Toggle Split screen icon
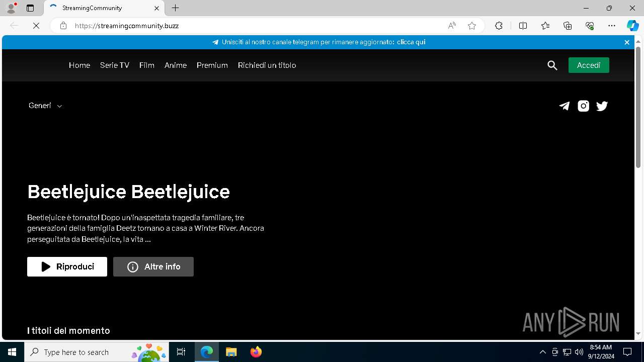 (523, 26)
